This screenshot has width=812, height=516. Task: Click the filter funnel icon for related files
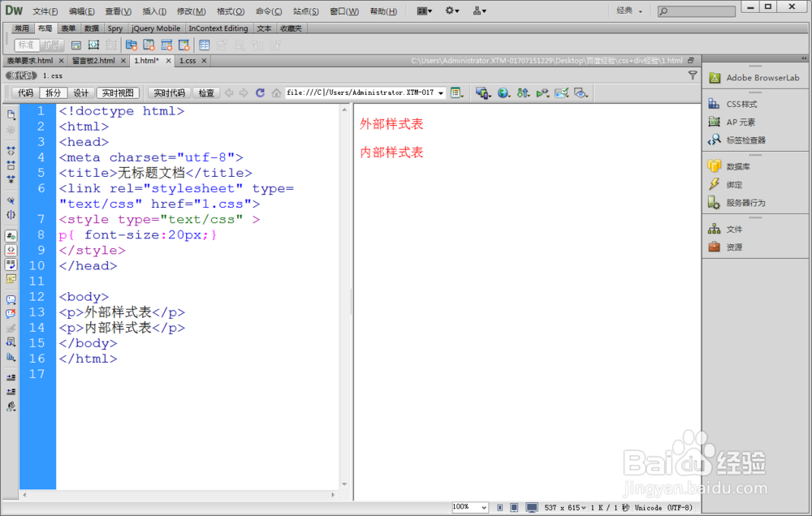click(693, 75)
